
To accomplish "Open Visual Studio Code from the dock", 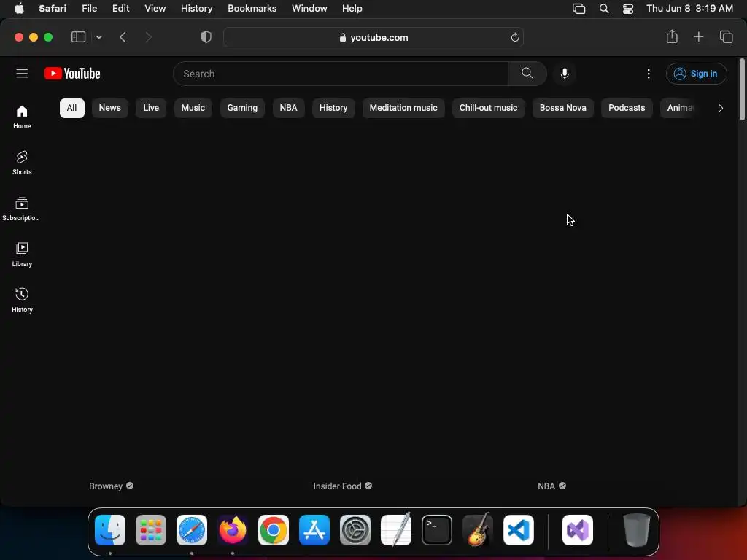I will click(519, 530).
